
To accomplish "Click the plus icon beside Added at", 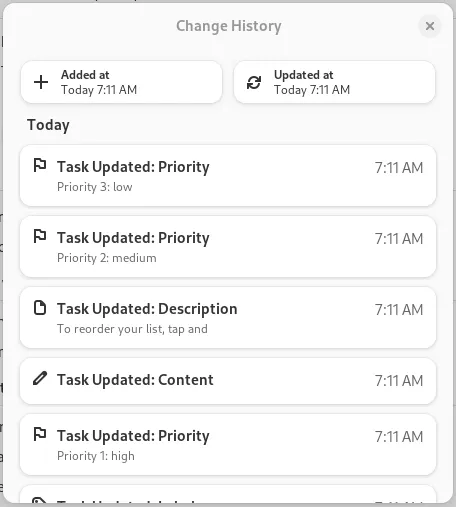I will 41,82.
